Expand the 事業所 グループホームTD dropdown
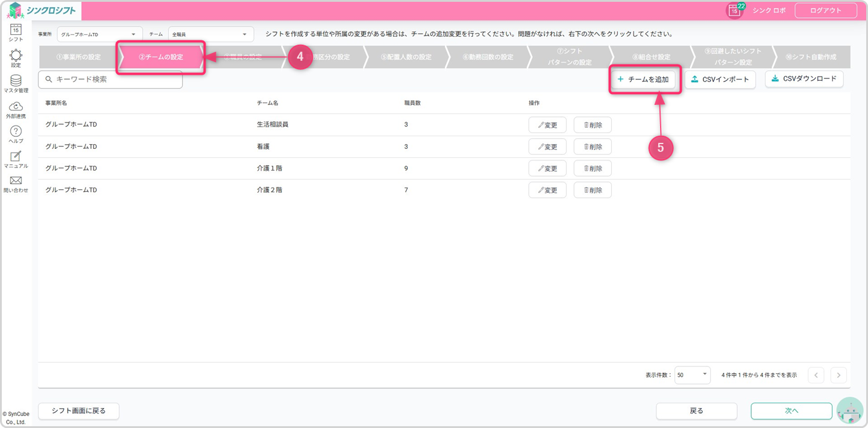Image resolution: width=868 pixels, height=428 pixels. [99, 34]
